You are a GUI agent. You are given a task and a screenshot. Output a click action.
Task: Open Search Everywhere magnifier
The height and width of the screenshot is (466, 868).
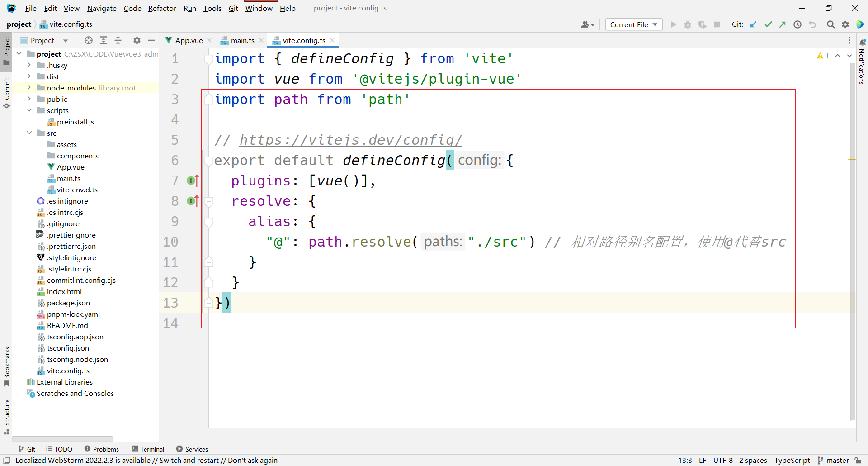coord(830,24)
